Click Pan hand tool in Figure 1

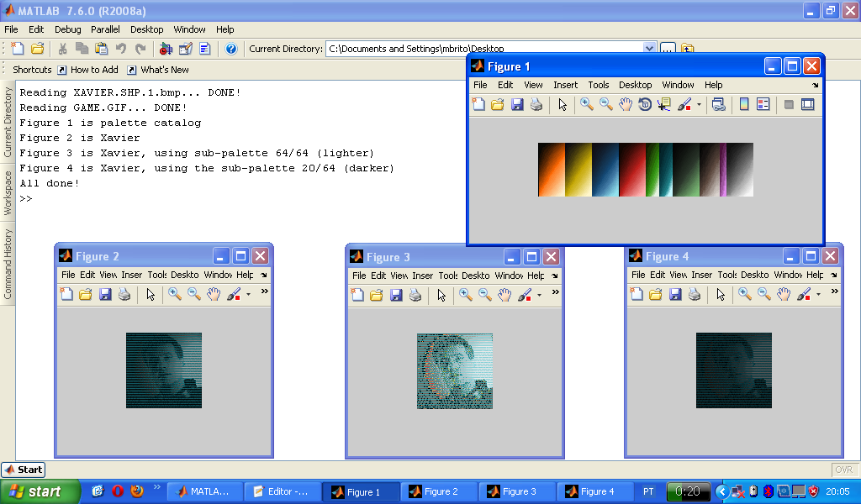pos(626,104)
